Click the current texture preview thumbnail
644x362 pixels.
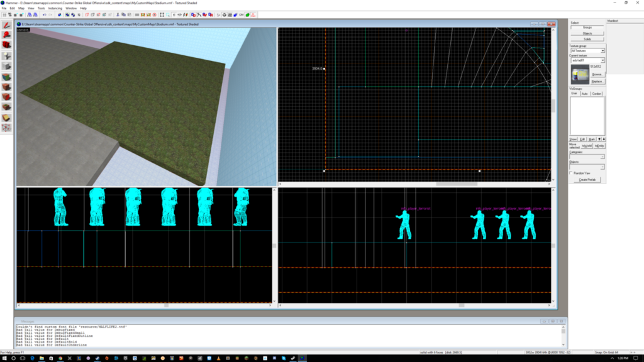pyautogui.click(x=580, y=75)
